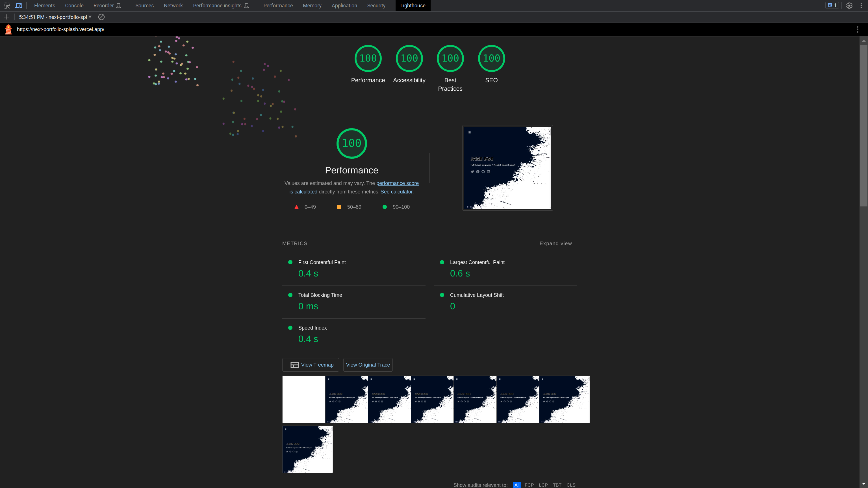Click the final page screenshot thumbnail
Viewport: 868px width, 488px height.
(507, 168)
